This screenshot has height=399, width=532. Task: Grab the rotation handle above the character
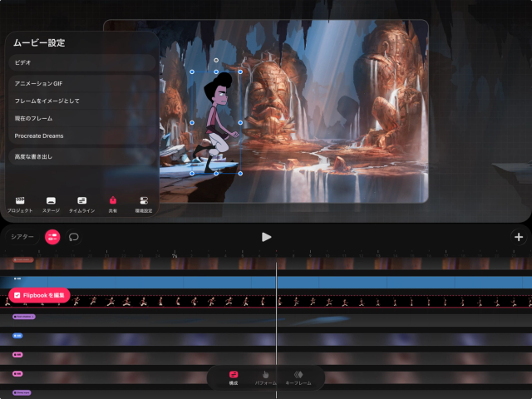pos(216,61)
